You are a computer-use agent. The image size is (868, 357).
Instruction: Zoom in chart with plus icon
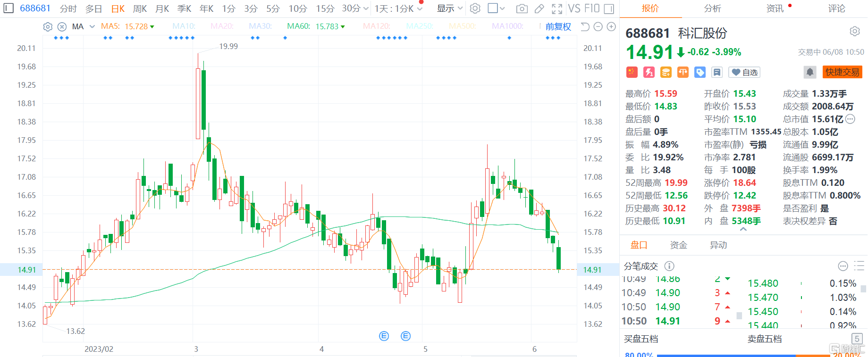[x=611, y=27]
